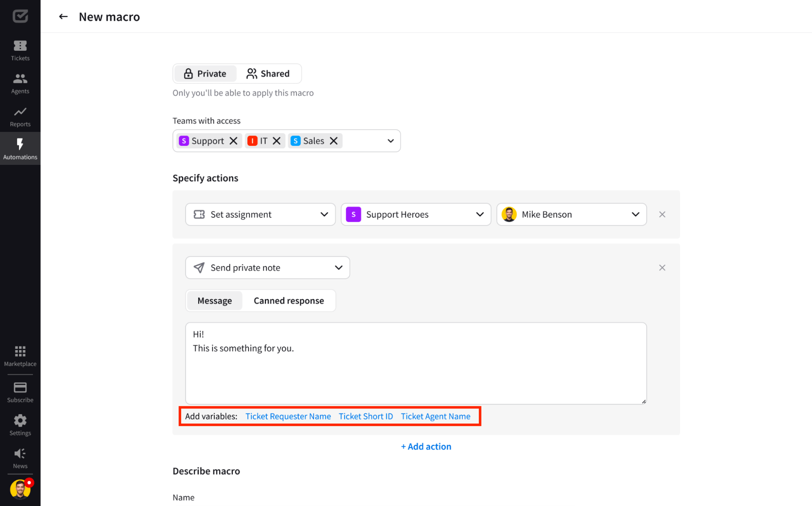Viewport: 812px width, 506px height.
Task: Select Automations in the sidebar
Action: [20, 149]
